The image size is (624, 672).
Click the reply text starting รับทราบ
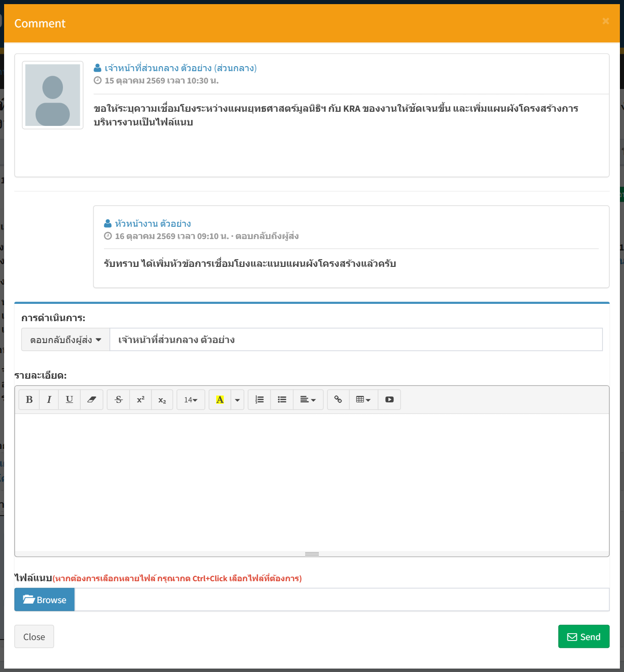point(250,264)
